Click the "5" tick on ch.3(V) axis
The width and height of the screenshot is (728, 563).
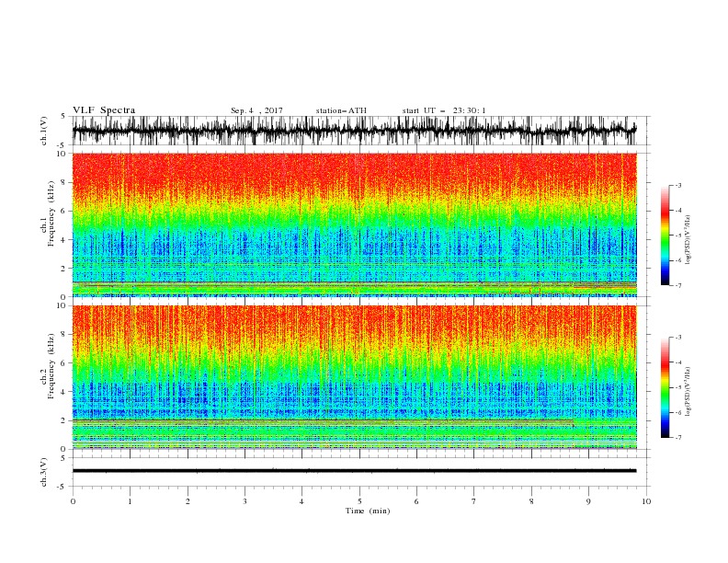click(x=63, y=458)
